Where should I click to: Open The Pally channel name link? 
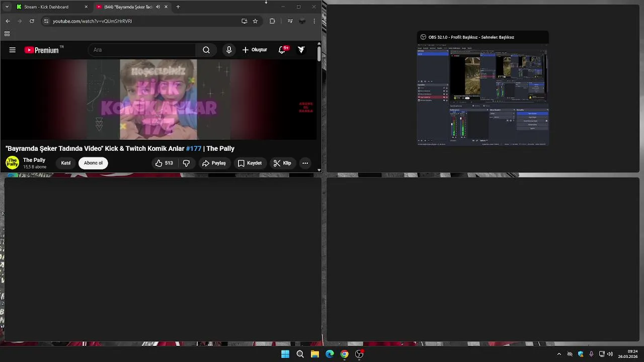[34, 160]
